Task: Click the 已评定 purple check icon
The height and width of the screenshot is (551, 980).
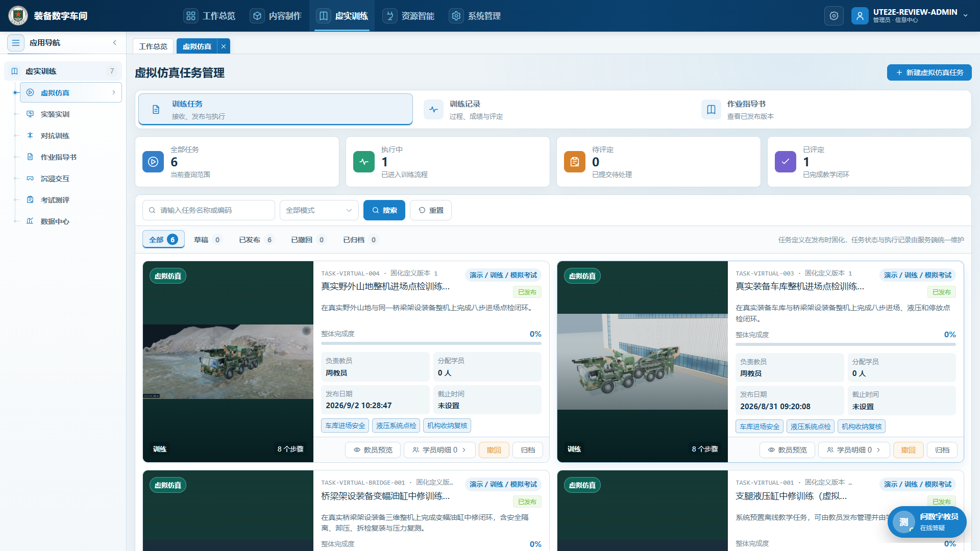Action: click(x=786, y=162)
